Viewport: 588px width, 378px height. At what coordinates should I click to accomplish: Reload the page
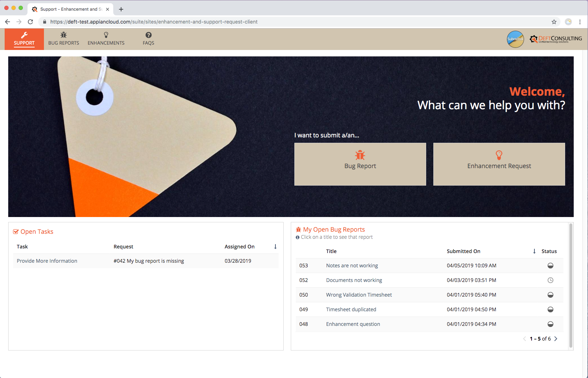pyautogui.click(x=30, y=22)
